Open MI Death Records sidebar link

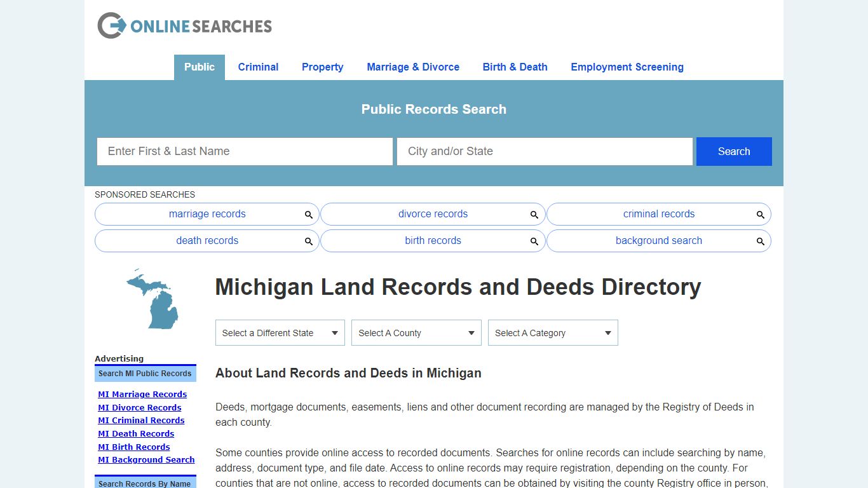pos(136,434)
